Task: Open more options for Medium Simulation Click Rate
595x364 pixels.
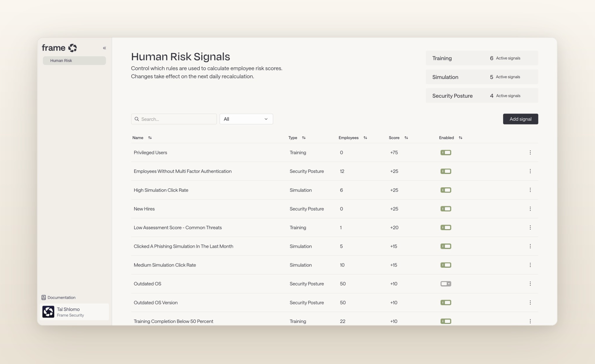Action: 530,265
